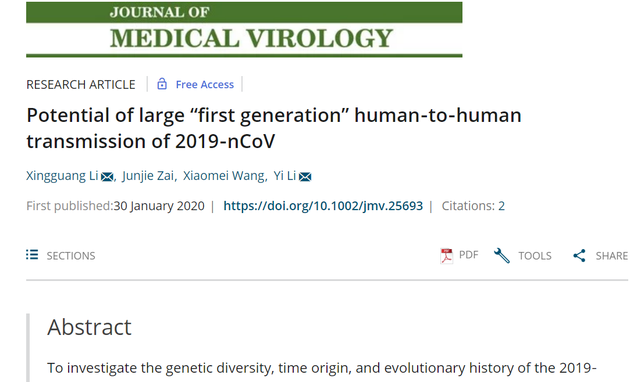The height and width of the screenshot is (382, 630).
Task: View the Citations count 2 link
Action: (x=501, y=206)
